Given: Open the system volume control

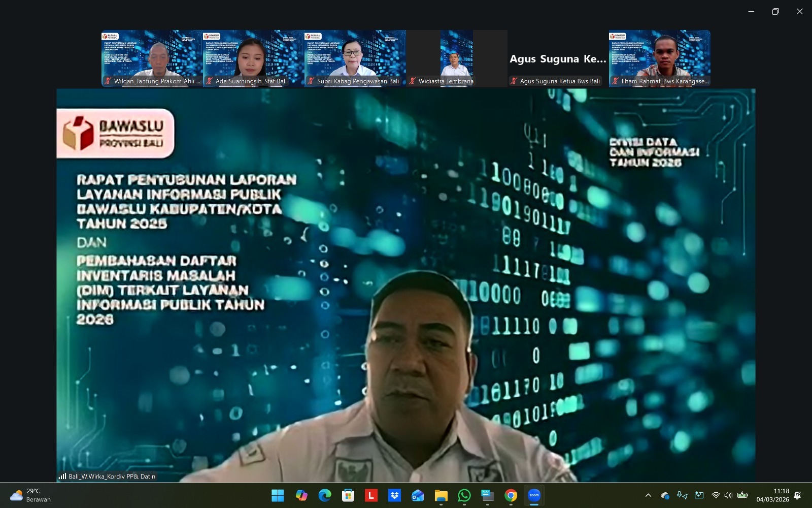Looking at the screenshot, I should click(728, 495).
